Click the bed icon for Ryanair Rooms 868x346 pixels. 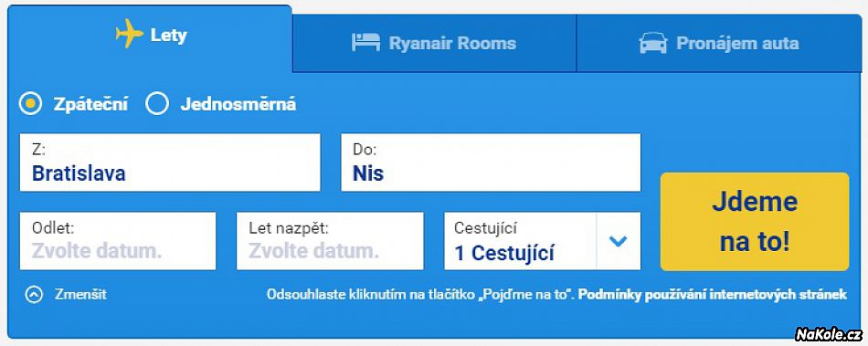365,43
